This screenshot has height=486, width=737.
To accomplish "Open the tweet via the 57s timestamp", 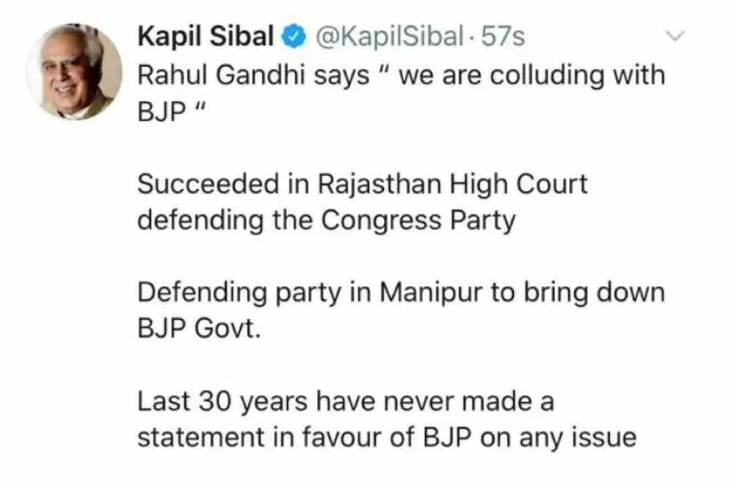I will (502, 38).
